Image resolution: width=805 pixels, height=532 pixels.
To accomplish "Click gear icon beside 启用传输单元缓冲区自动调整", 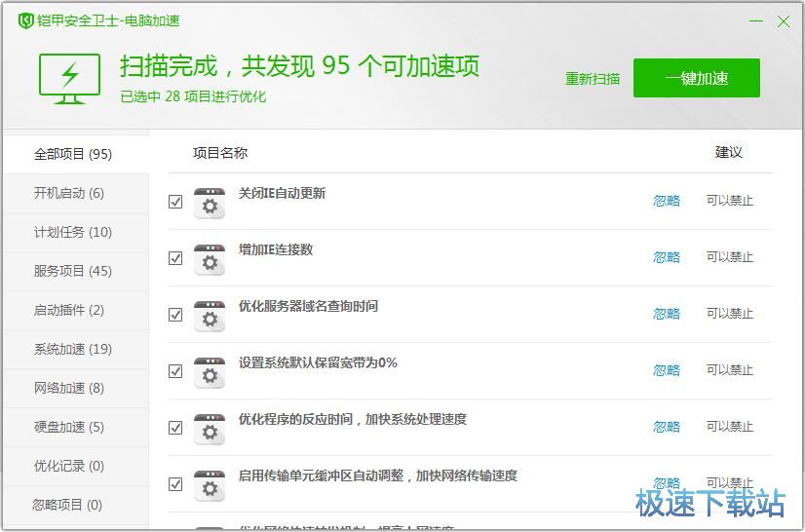I will click(210, 486).
